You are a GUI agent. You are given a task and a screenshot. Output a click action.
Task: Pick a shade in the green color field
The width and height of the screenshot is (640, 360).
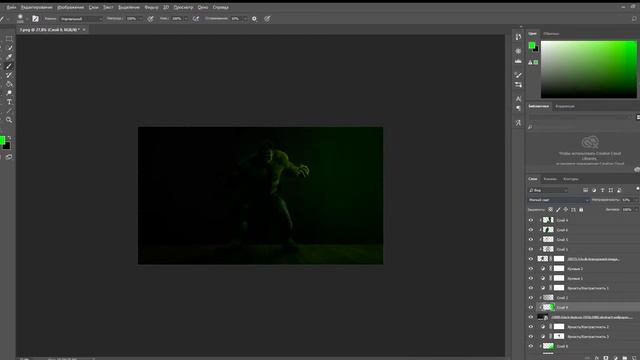tap(589, 69)
